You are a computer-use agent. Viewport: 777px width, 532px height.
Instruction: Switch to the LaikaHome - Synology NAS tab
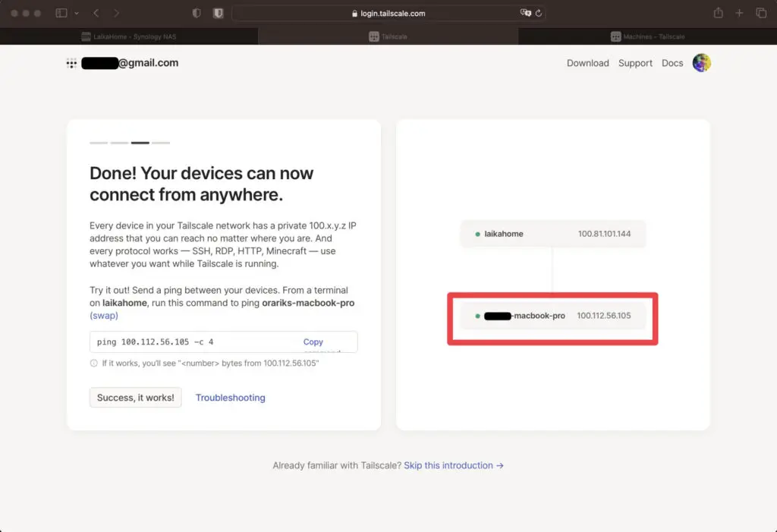[x=129, y=36]
